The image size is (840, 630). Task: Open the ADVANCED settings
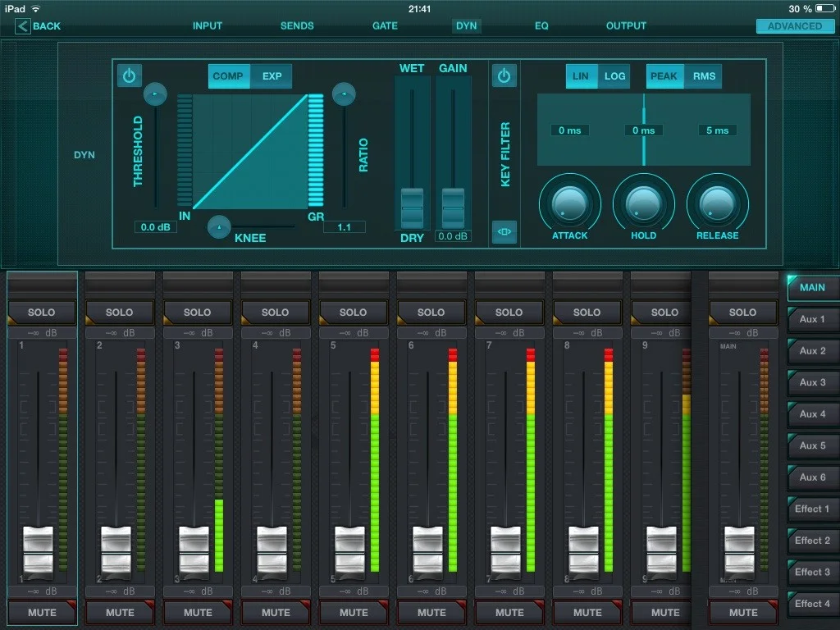pos(795,25)
